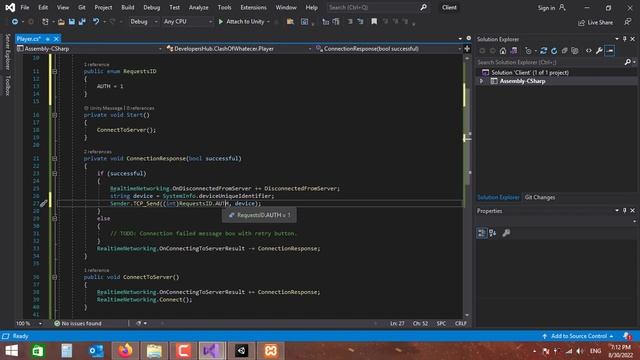The width and height of the screenshot is (640, 360).
Task: Open the Debug configuration dropdown
Action: (x=144, y=22)
